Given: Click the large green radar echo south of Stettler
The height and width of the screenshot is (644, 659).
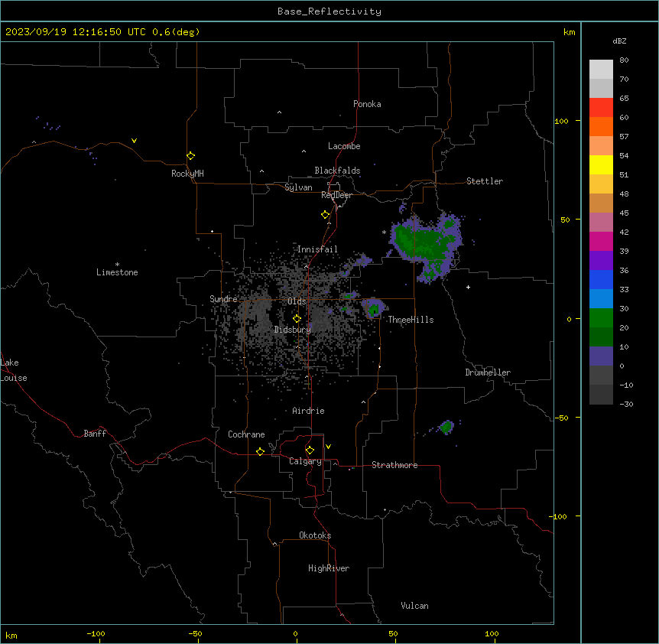Looking at the screenshot, I should 427,246.
